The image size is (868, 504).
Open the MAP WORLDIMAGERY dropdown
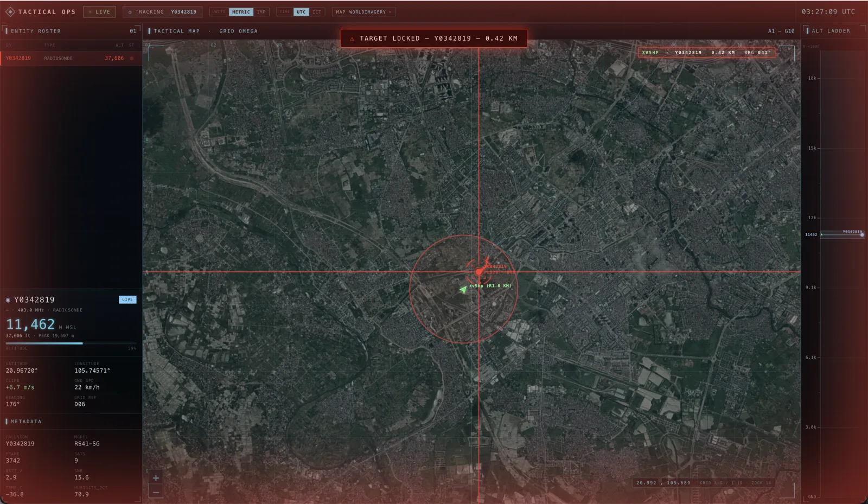tap(363, 12)
